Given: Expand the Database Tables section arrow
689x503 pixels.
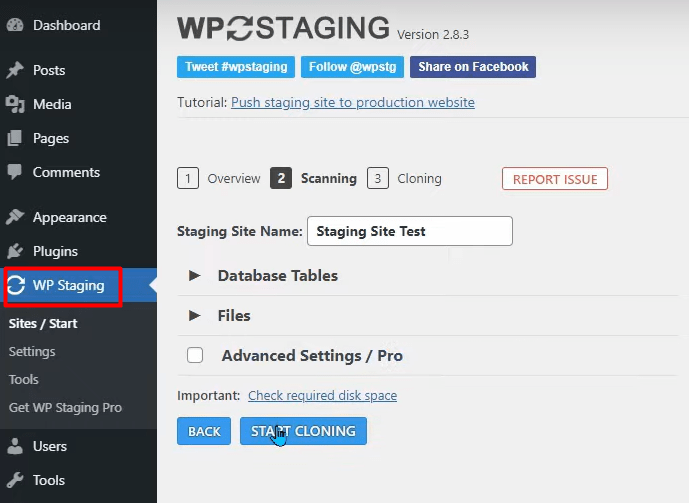Looking at the screenshot, I should [194, 275].
